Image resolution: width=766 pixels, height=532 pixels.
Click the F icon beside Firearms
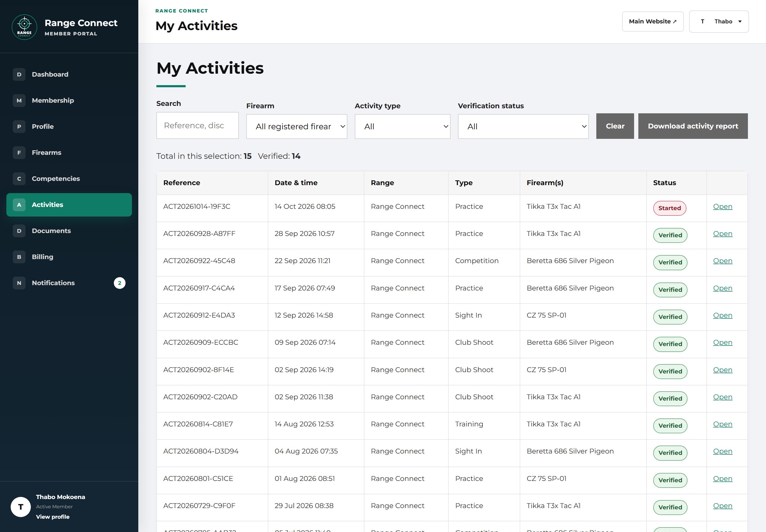[x=19, y=152]
